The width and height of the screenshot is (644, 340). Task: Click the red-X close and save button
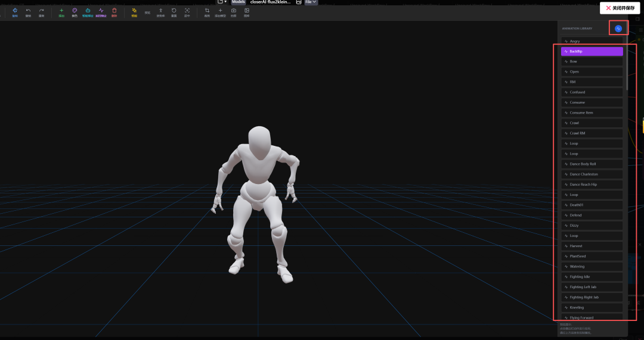pyautogui.click(x=620, y=8)
